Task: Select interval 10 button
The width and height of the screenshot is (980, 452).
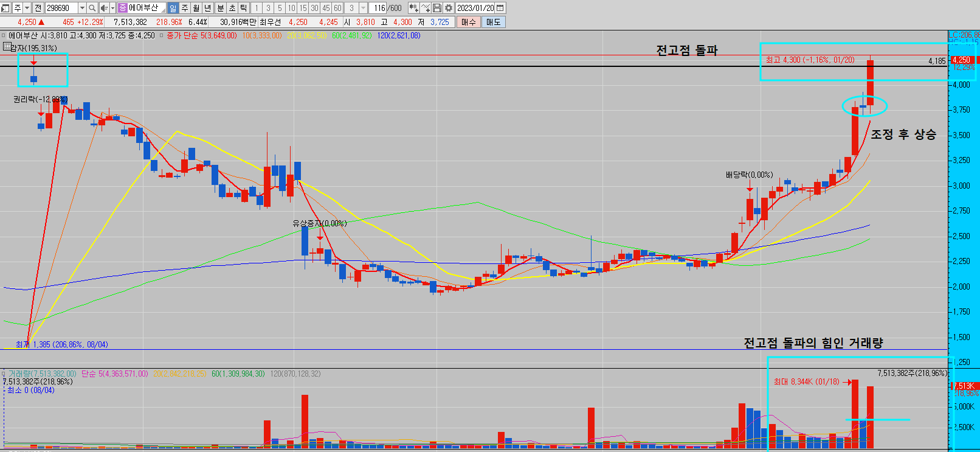Action: 291,8
